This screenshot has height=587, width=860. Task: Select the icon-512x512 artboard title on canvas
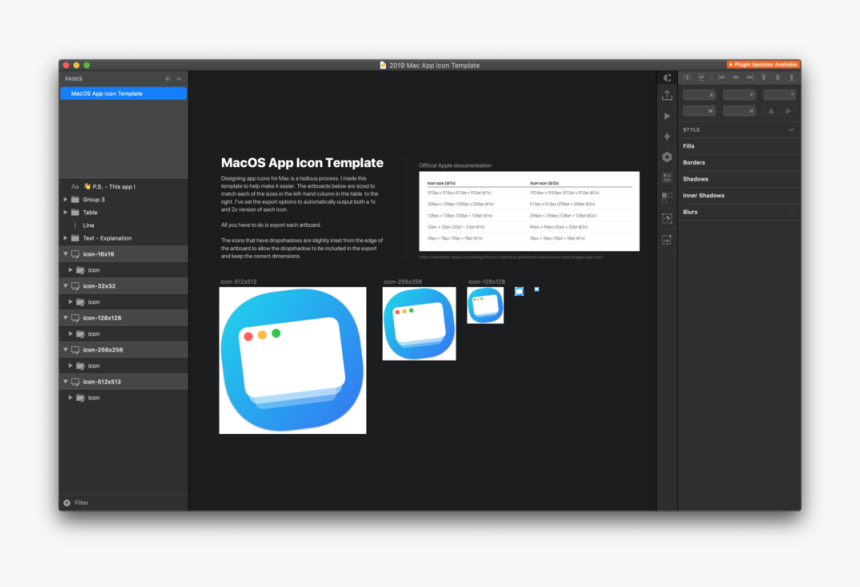[239, 281]
